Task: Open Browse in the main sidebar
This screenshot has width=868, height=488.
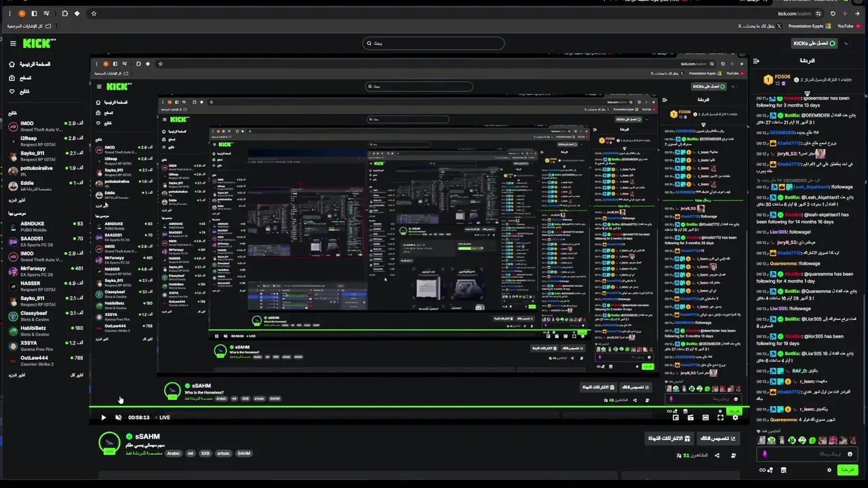Action: pos(20,78)
